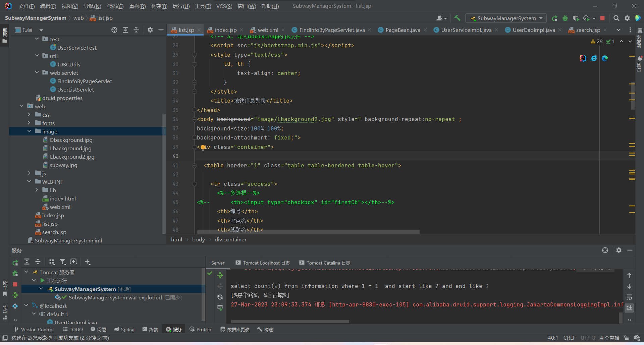Click the Select Opened File target icon
Screen dimensions: 644x345
(x=114, y=30)
